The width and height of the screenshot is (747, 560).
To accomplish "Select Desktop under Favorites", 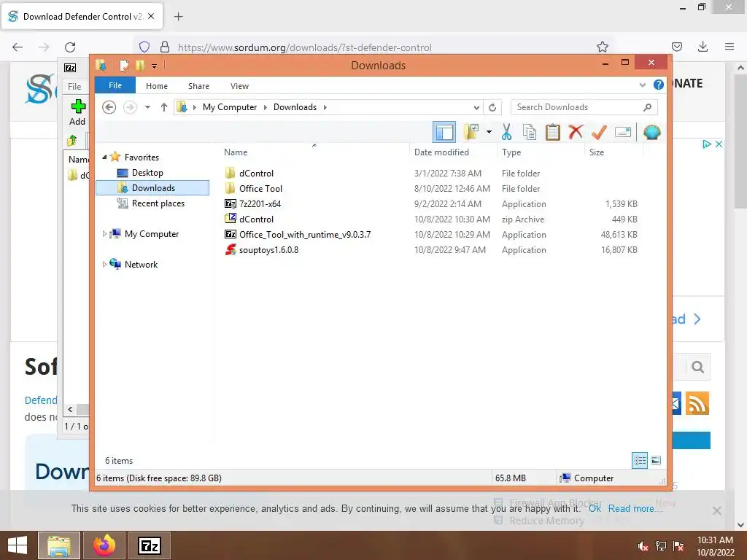I will tap(147, 173).
